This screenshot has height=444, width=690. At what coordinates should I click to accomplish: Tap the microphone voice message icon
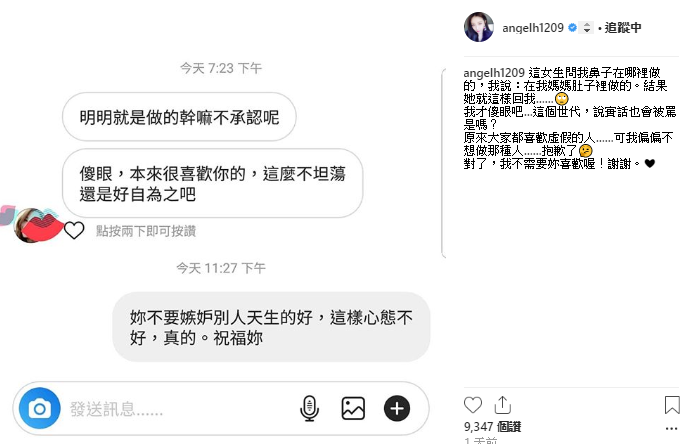(x=309, y=408)
